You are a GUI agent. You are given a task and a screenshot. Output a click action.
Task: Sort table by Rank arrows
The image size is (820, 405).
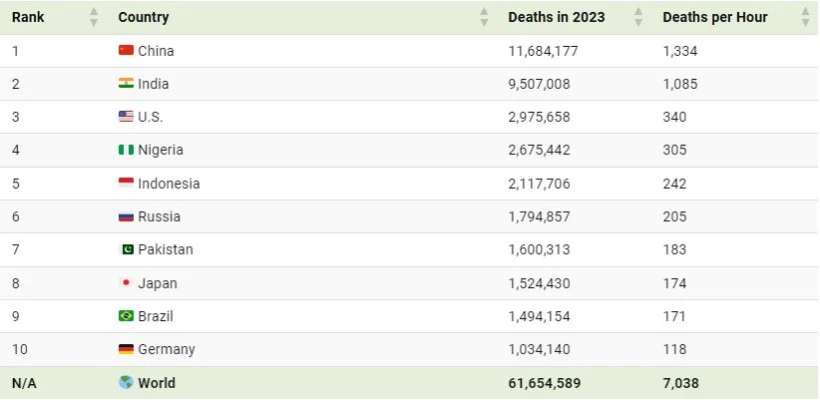pos(94,17)
